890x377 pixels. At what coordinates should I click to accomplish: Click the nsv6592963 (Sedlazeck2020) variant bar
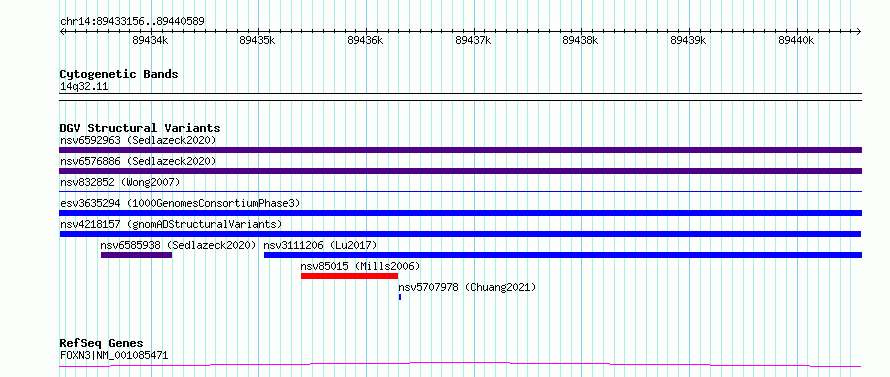pyautogui.click(x=460, y=150)
